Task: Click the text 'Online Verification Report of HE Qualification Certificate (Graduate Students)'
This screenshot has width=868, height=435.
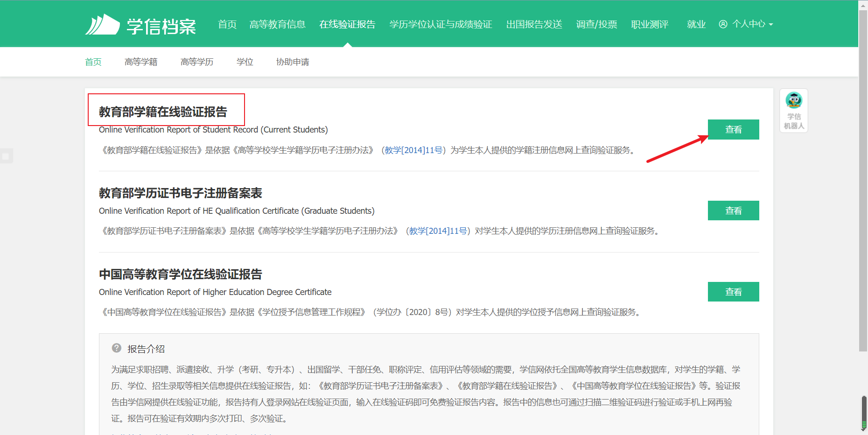Action: (x=237, y=211)
